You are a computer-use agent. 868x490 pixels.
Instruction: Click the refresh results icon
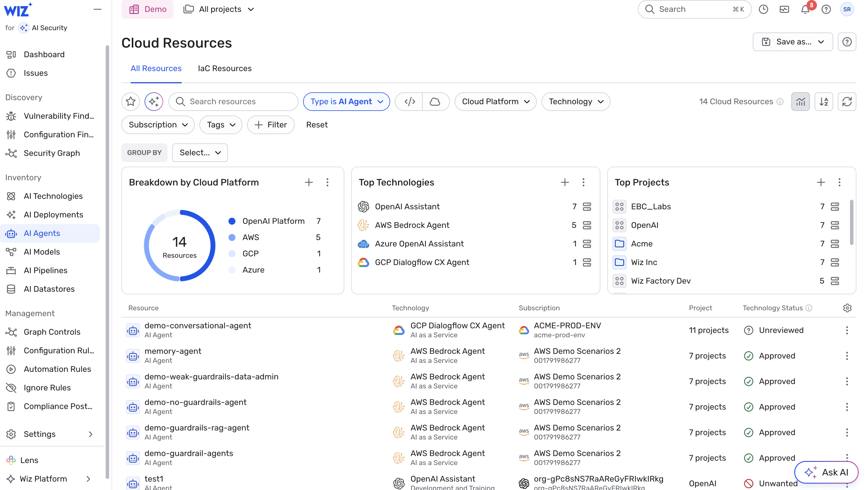[x=847, y=101]
